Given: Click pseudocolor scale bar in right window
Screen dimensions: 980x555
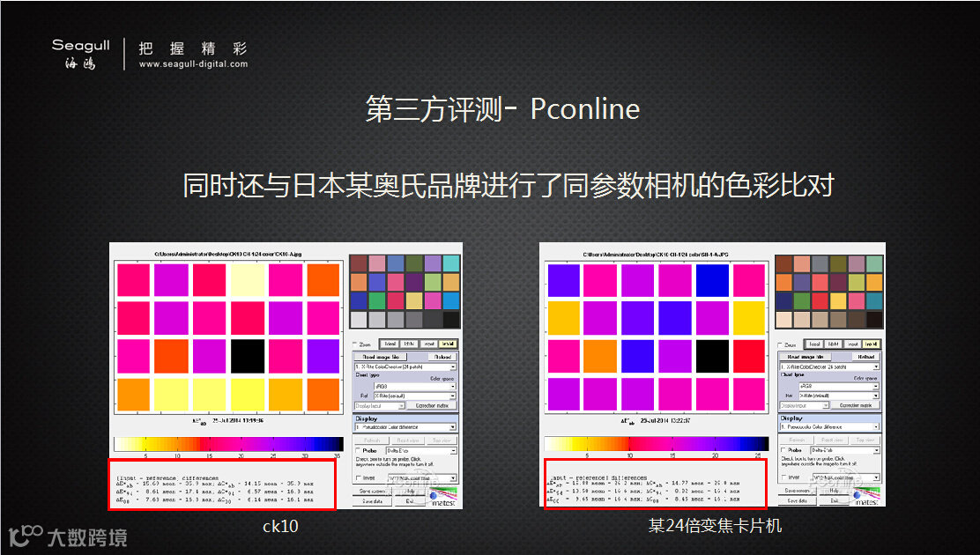Looking at the screenshot, I should [657, 443].
